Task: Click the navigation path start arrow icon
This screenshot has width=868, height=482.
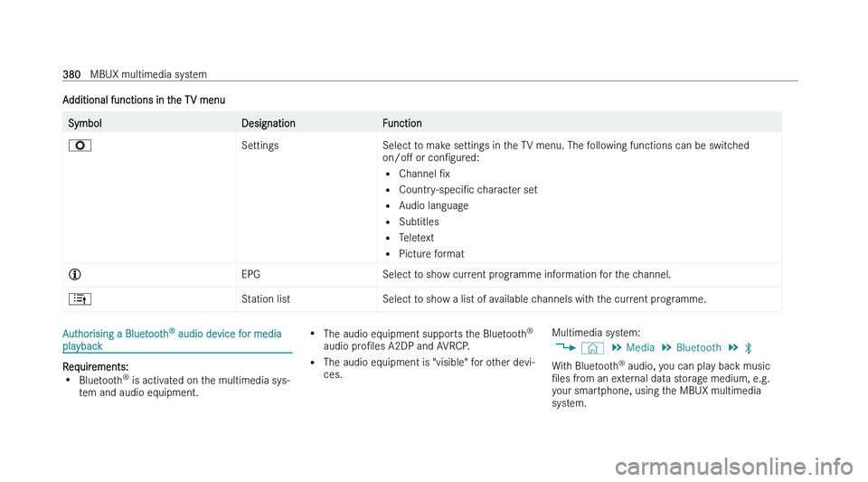Action: 565,347
